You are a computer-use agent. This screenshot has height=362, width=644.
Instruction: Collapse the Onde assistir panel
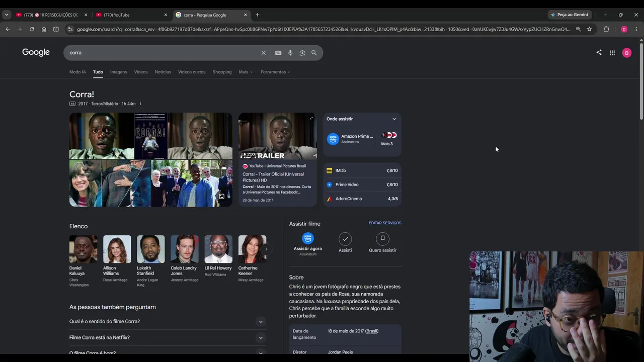click(x=394, y=119)
